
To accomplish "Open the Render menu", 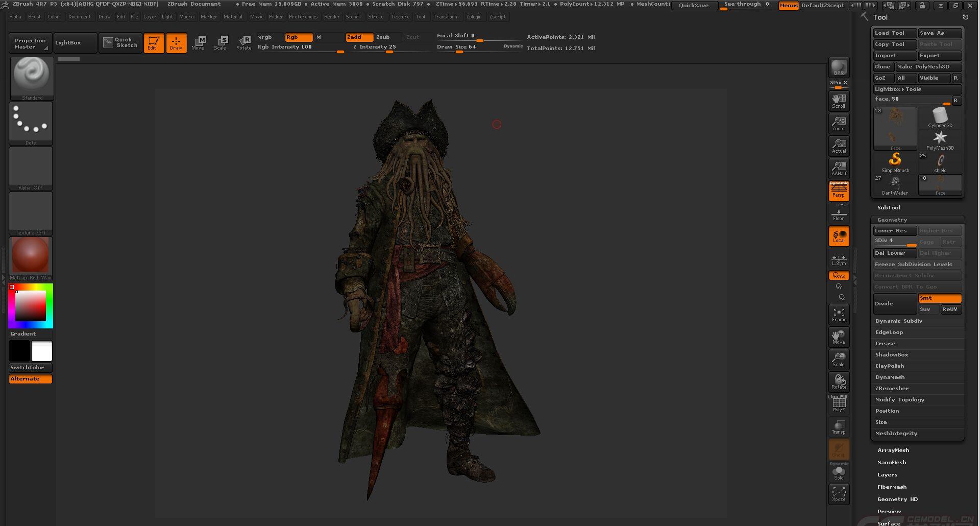I will coord(332,17).
